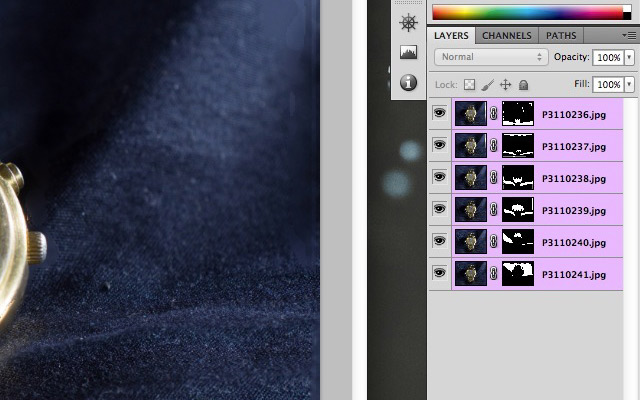The image size is (640, 400).
Task: Select layer mask thumbnail of P3110241.jpg
Action: pos(518,274)
